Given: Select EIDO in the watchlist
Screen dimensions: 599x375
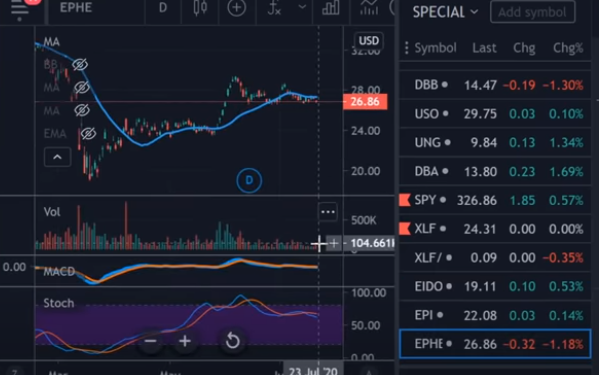Looking at the screenshot, I should point(495,286).
